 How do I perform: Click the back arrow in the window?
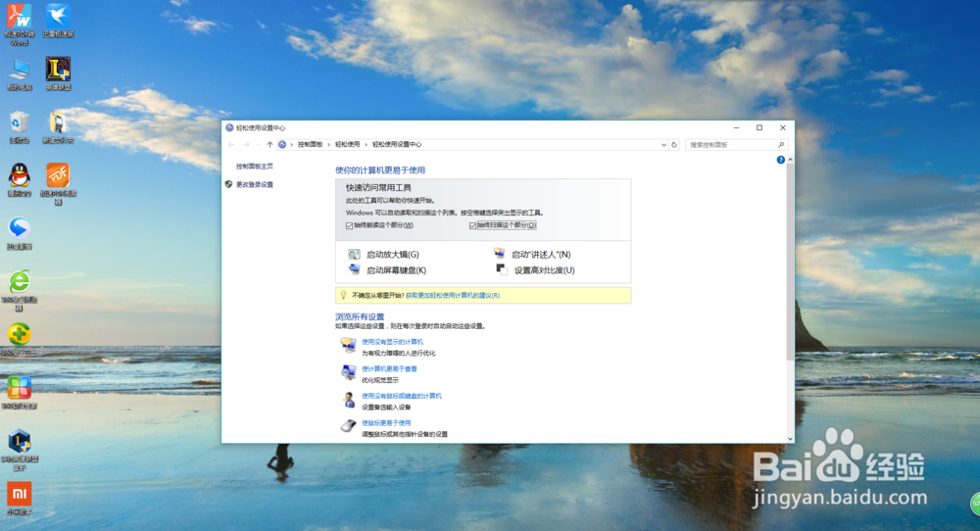232,144
